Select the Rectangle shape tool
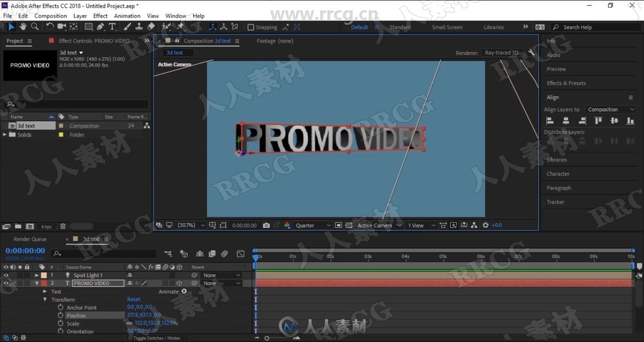The image size is (644, 342). (x=88, y=27)
